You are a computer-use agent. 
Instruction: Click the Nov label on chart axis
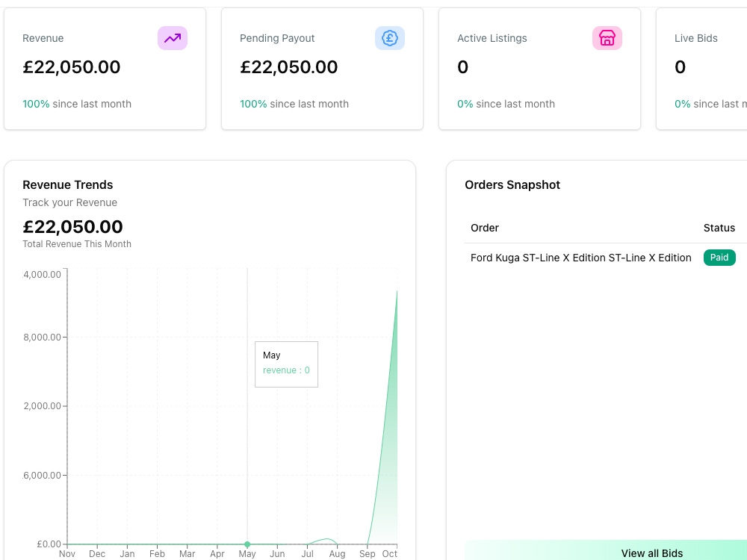tap(67, 554)
